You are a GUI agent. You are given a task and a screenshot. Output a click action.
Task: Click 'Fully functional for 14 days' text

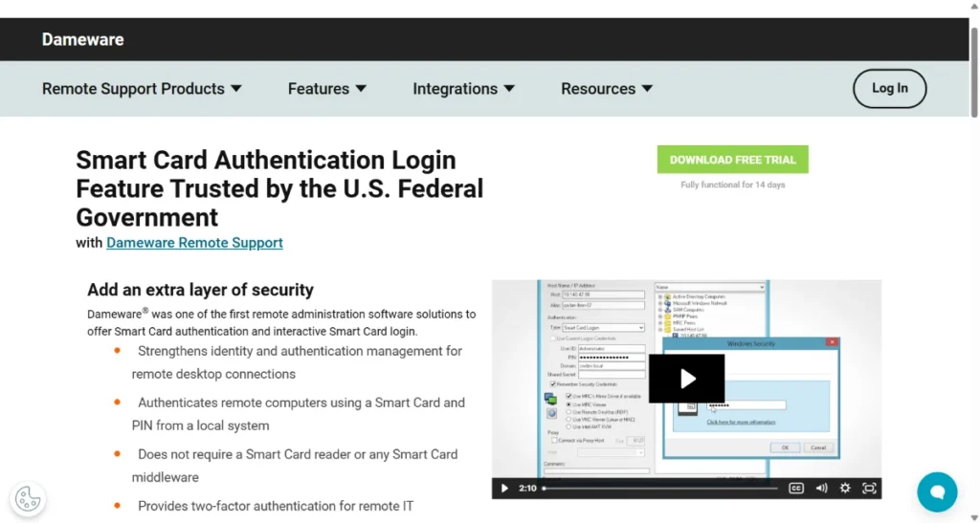tap(732, 185)
